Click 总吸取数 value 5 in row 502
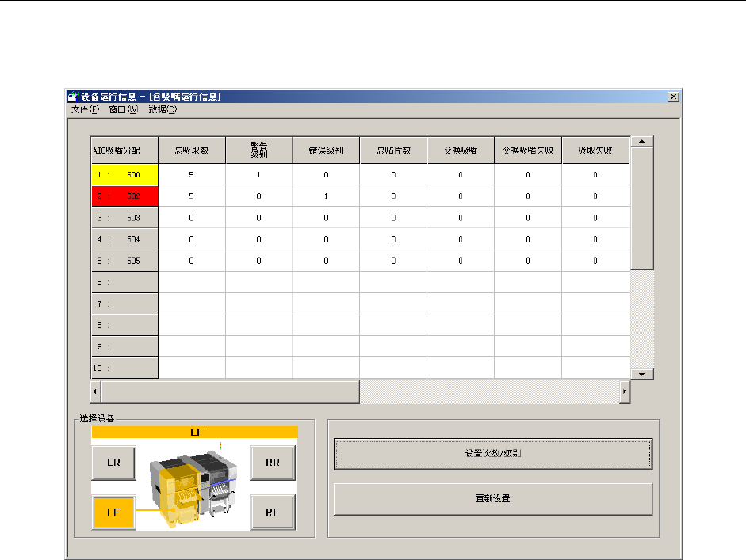Viewport: 746px width, 560px height. coord(192,196)
